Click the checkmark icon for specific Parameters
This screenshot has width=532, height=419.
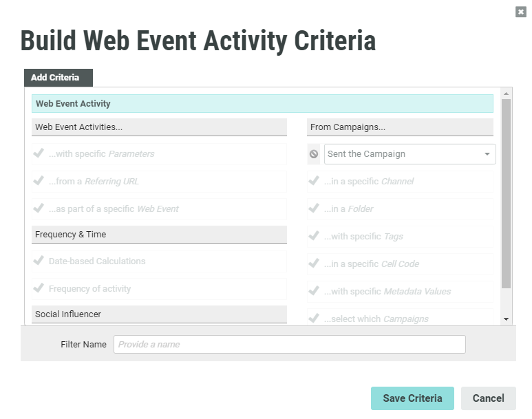[39, 153]
